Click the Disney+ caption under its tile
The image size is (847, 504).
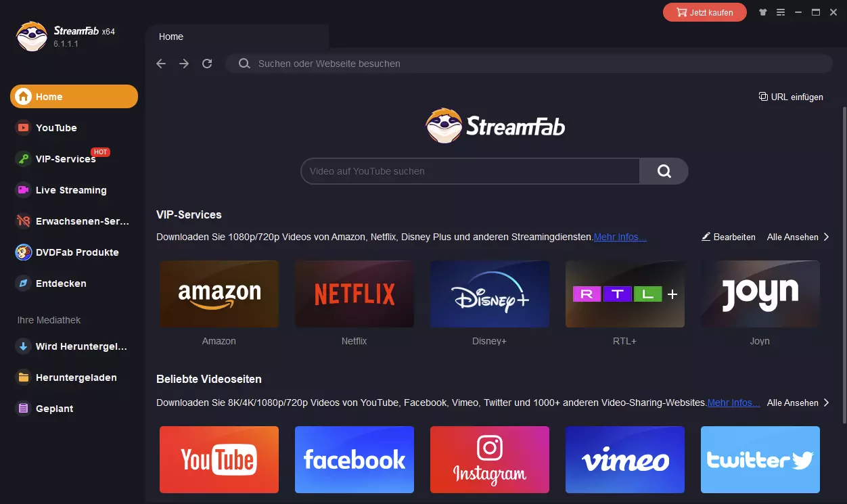click(x=489, y=341)
